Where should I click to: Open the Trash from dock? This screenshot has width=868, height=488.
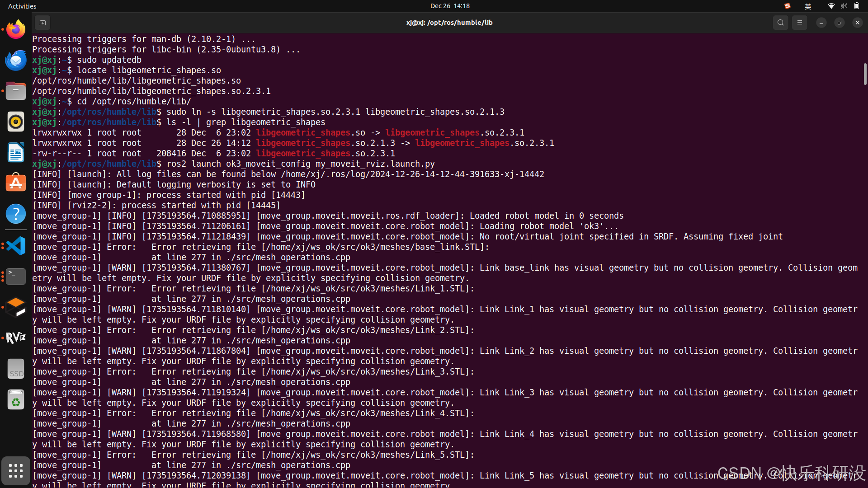[x=16, y=400]
